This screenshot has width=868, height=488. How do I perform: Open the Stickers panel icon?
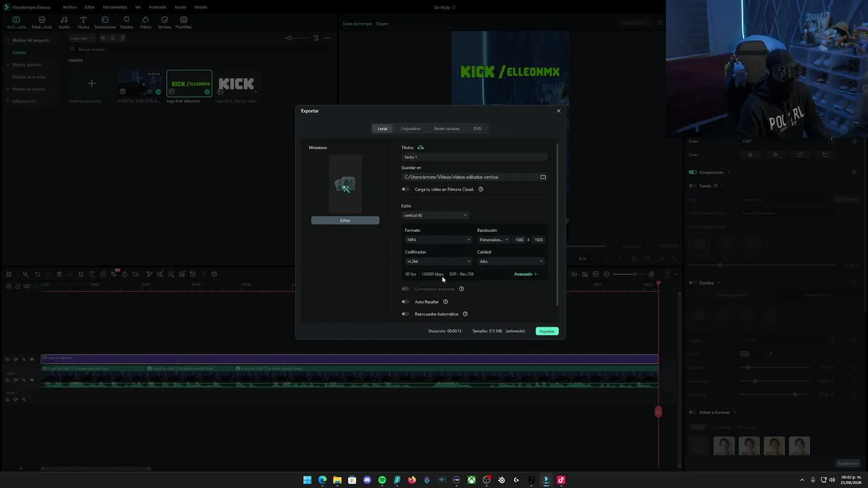(x=164, y=22)
